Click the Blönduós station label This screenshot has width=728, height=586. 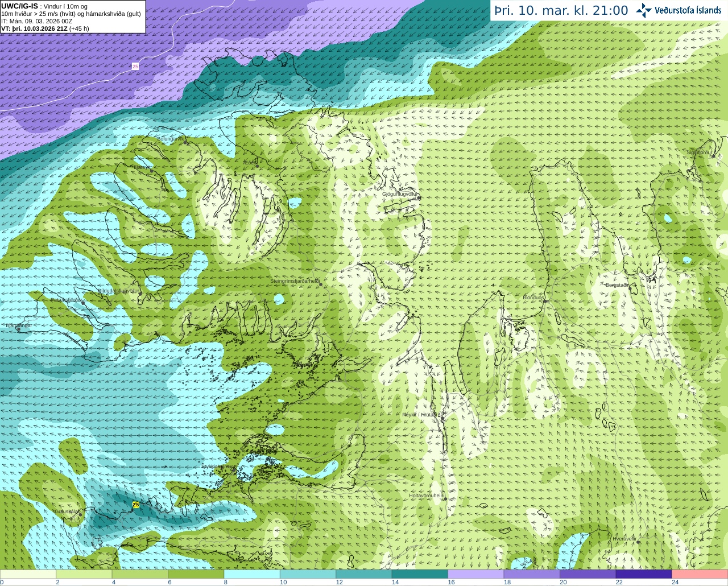coord(533,298)
